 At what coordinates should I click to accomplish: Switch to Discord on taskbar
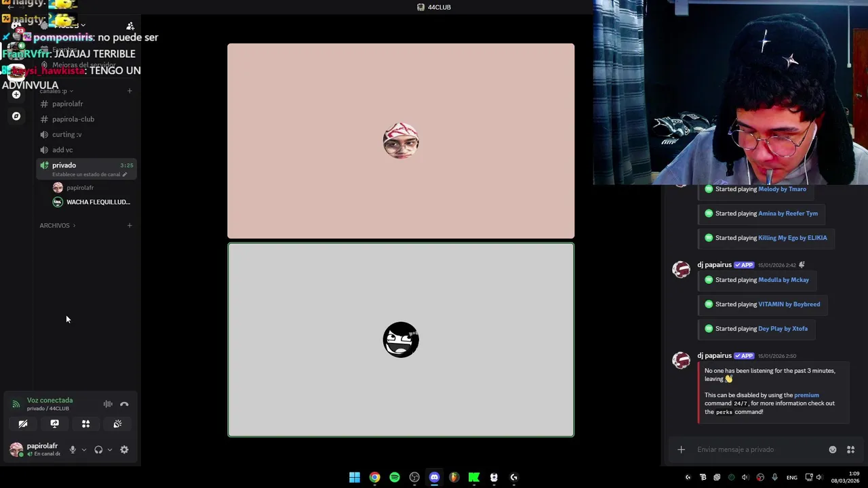[x=435, y=477]
